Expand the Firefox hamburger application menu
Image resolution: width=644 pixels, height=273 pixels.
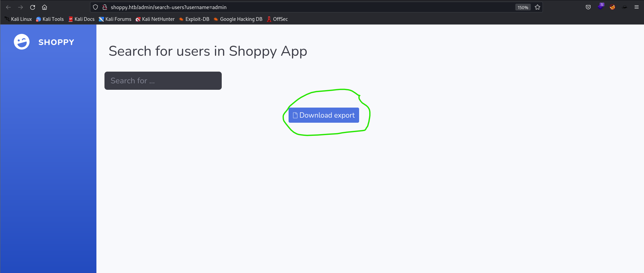[x=637, y=7]
